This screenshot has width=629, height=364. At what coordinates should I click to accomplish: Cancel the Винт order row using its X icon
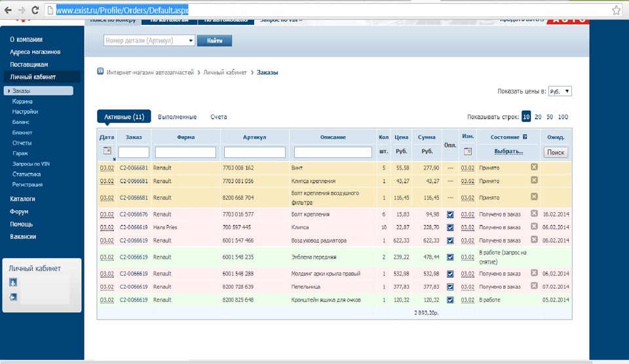(534, 168)
